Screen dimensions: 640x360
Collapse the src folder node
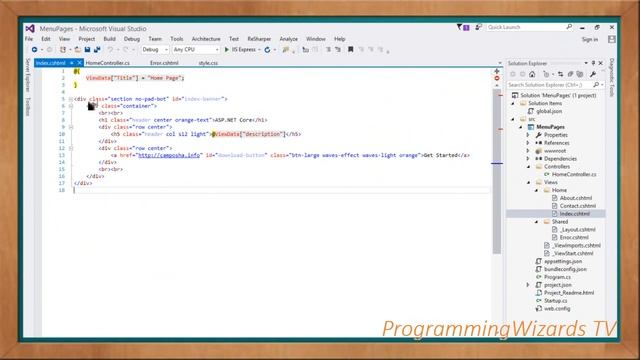pos(513,119)
